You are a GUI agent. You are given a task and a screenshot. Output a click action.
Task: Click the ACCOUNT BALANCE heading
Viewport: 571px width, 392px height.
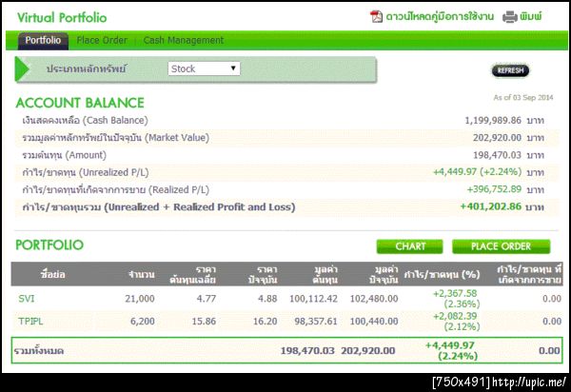pos(80,103)
